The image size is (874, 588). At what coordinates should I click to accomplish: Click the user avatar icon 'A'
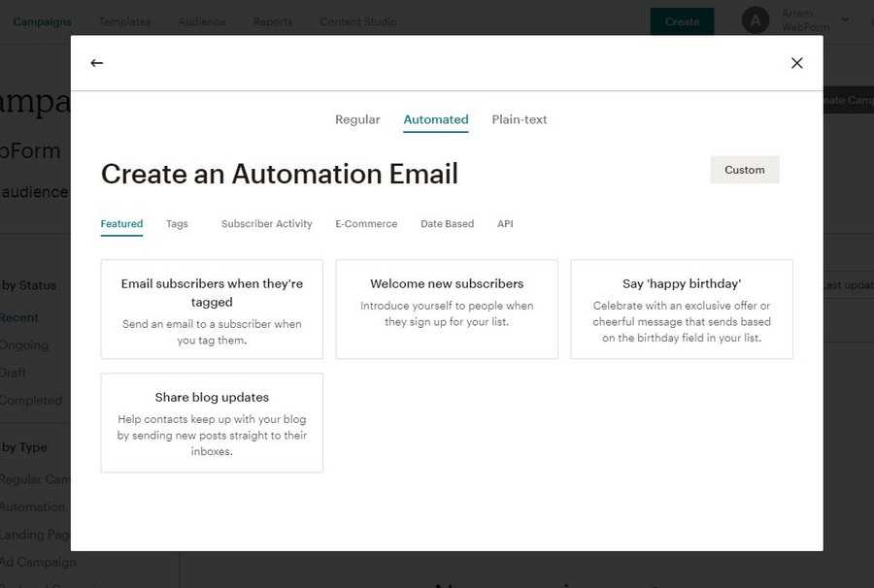pos(755,20)
